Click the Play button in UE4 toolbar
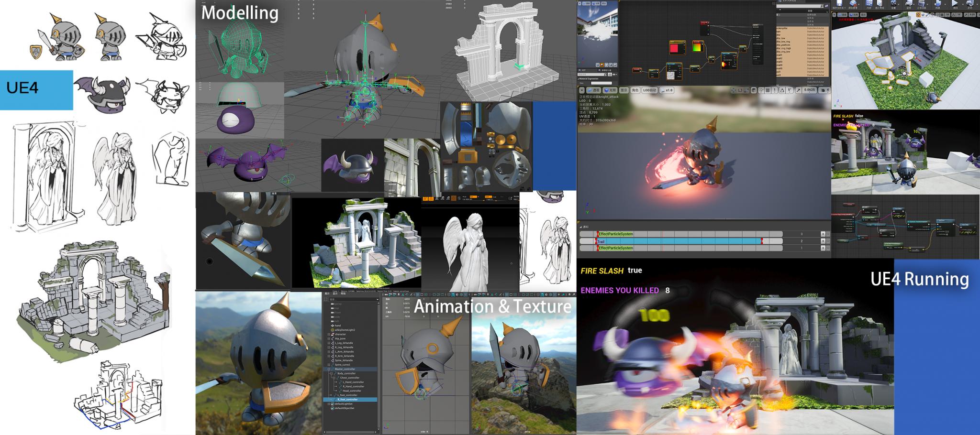Screen dimensions: 980x435 (955, 3)
